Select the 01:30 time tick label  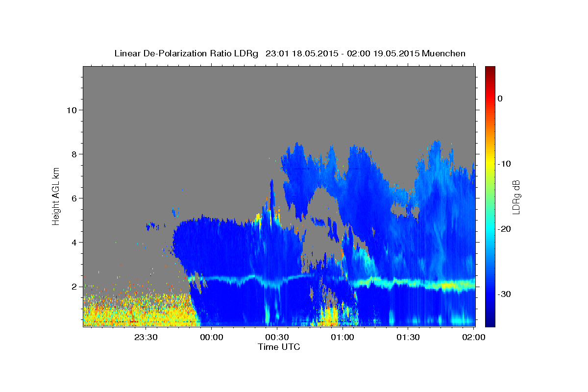(x=408, y=337)
